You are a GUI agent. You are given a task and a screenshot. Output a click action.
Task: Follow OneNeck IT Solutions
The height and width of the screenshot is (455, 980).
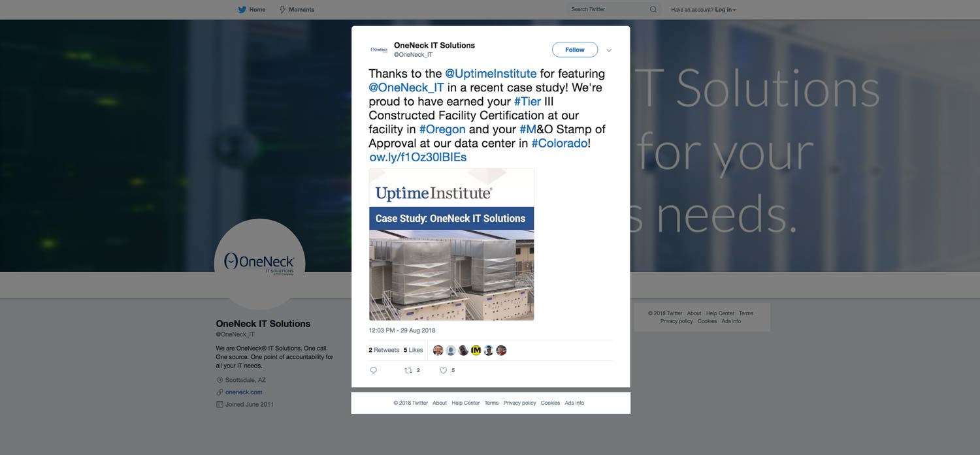(575, 50)
